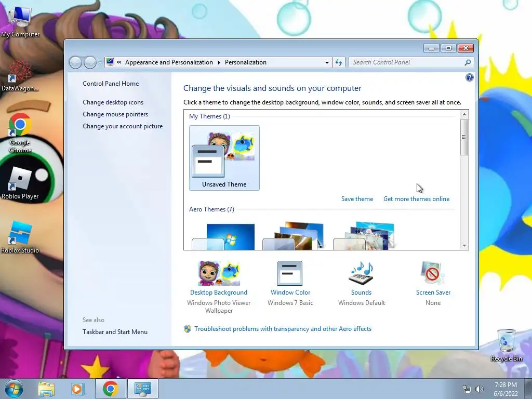Select the Recycle Bin desktop icon
The width and height of the screenshot is (532, 399).
[x=506, y=345]
